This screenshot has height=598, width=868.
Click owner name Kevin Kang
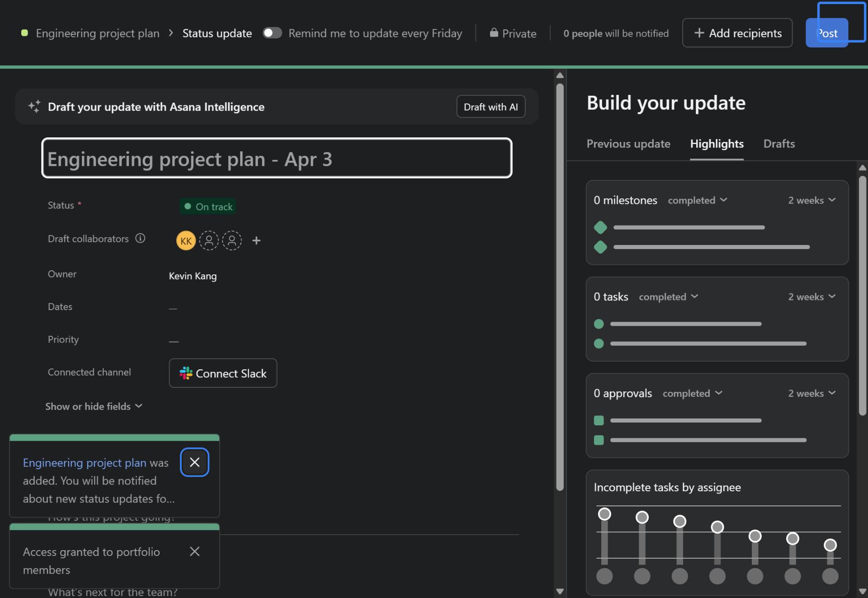coord(193,276)
